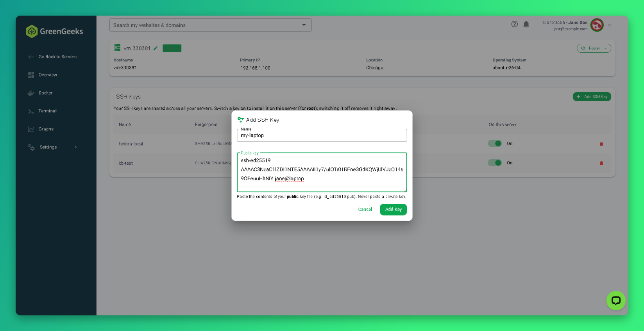Click the hostname value vm-330381

[125, 68]
